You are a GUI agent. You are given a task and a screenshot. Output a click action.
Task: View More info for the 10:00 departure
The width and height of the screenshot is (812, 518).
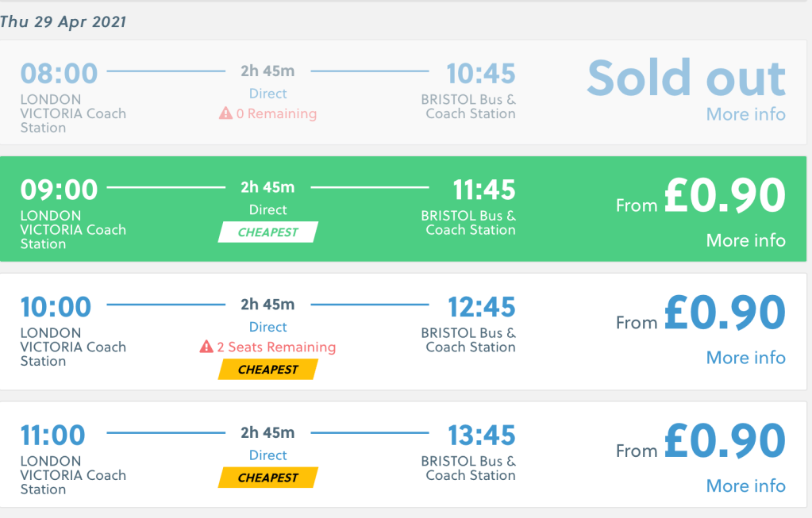pyautogui.click(x=745, y=358)
